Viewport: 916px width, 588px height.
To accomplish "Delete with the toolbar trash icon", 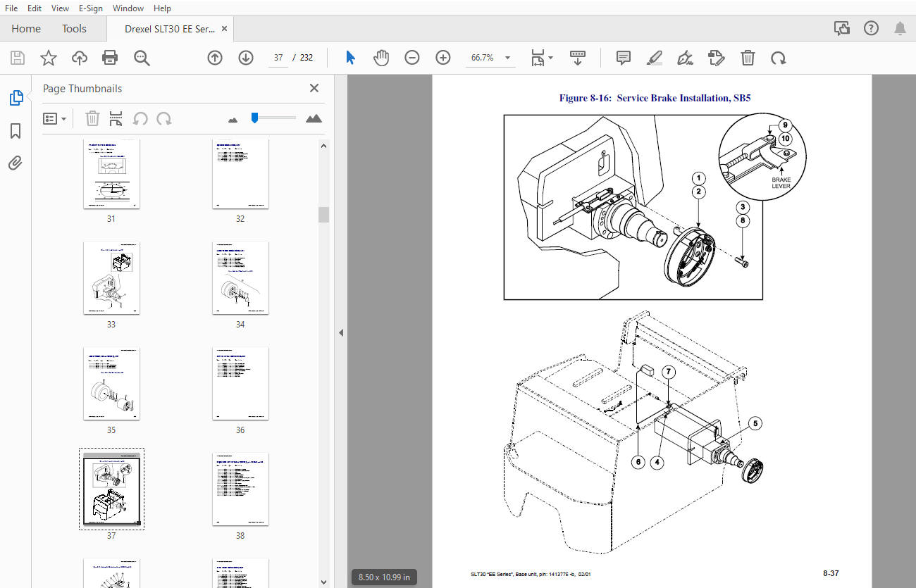I will [x=748, y=58].
